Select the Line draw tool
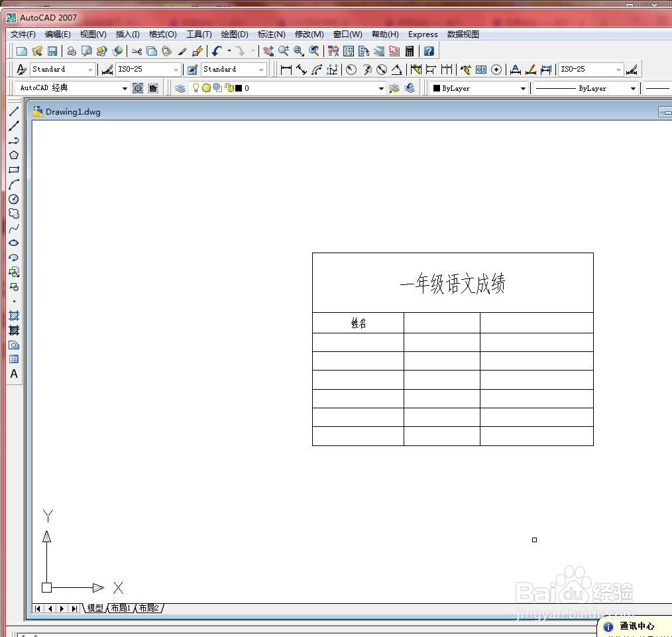 (14, 111)
